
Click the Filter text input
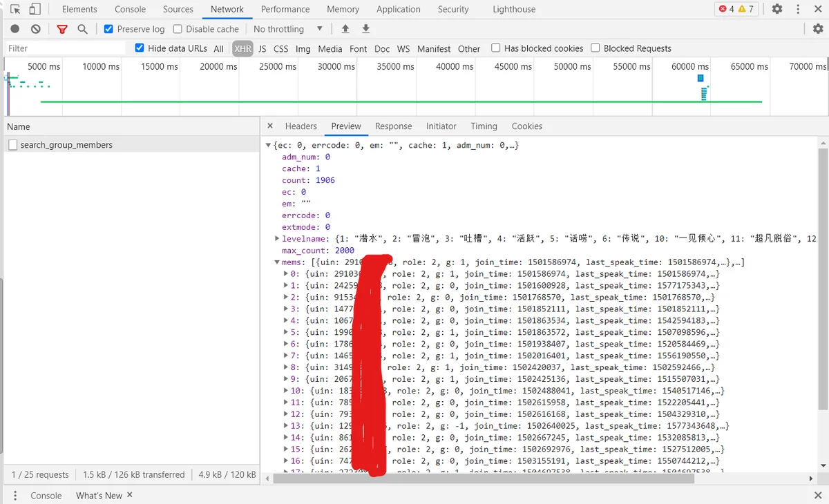(x=66, y=48)
